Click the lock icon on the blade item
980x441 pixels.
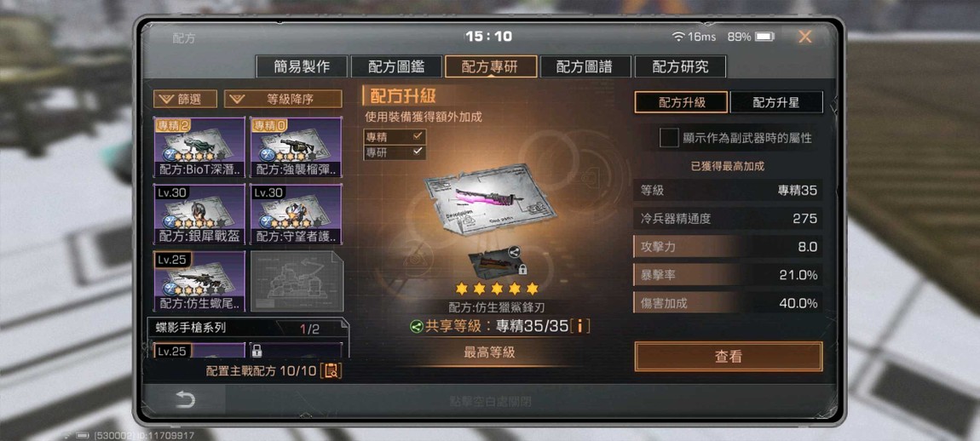tap(522, 269)
